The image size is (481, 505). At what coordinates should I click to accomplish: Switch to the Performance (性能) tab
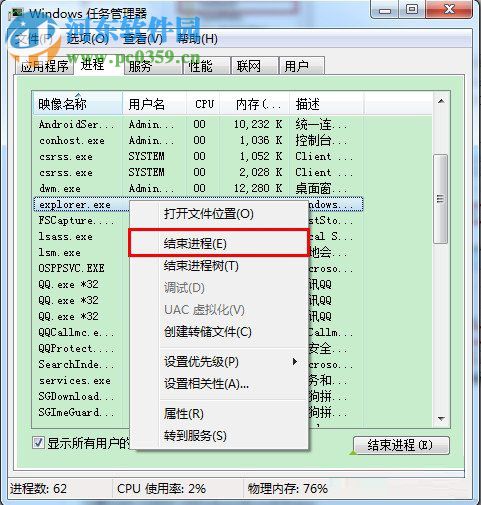206,66
